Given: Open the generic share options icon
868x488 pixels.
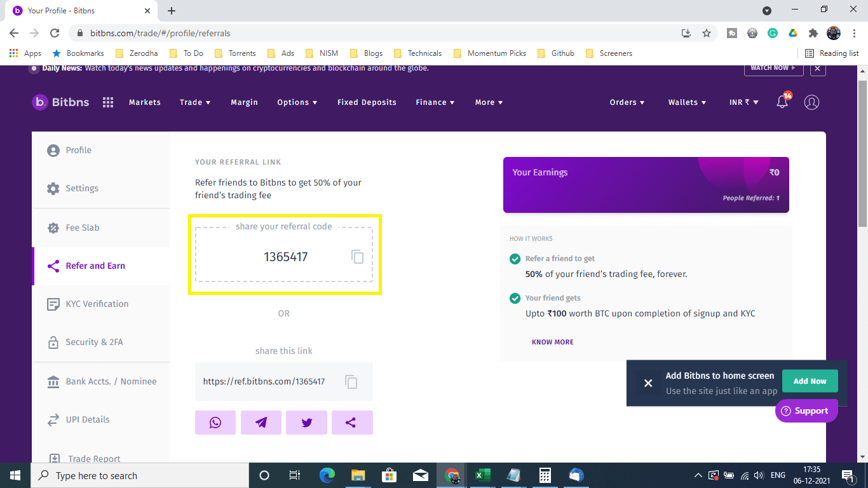Looking at the screenshot, I should pos(352,422).
